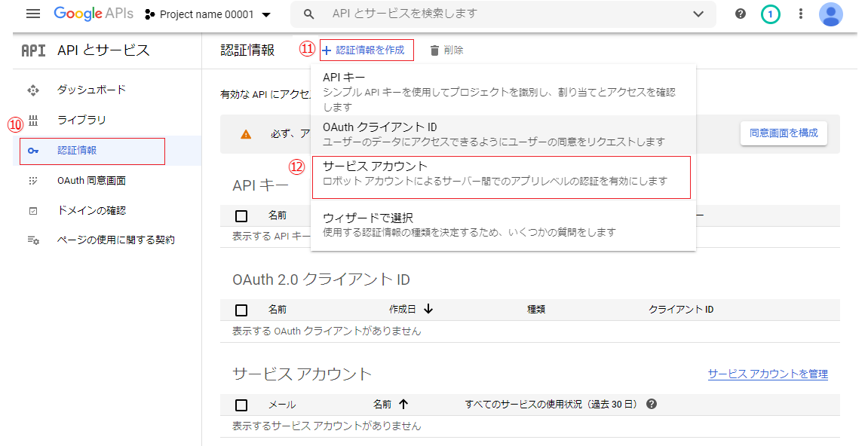Click the user account avatar

(830, 14)
